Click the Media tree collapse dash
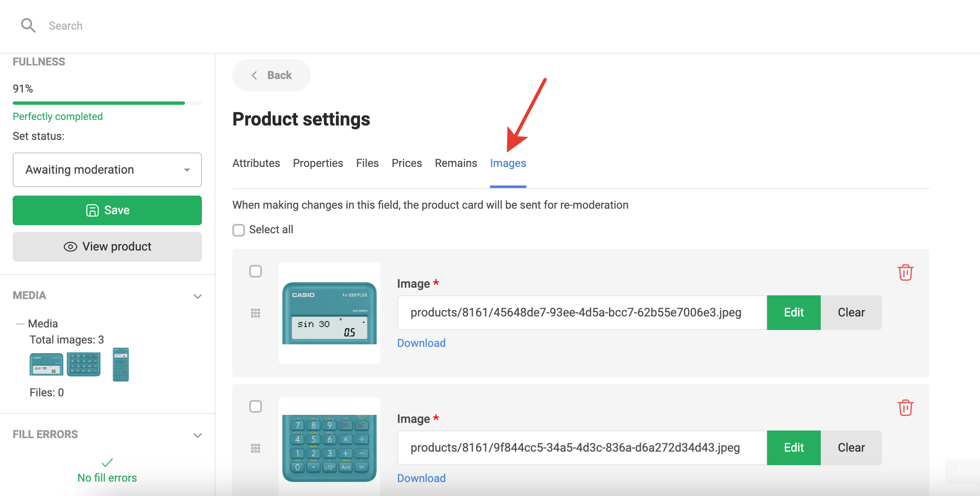980x496 pixels. (20, 324)
